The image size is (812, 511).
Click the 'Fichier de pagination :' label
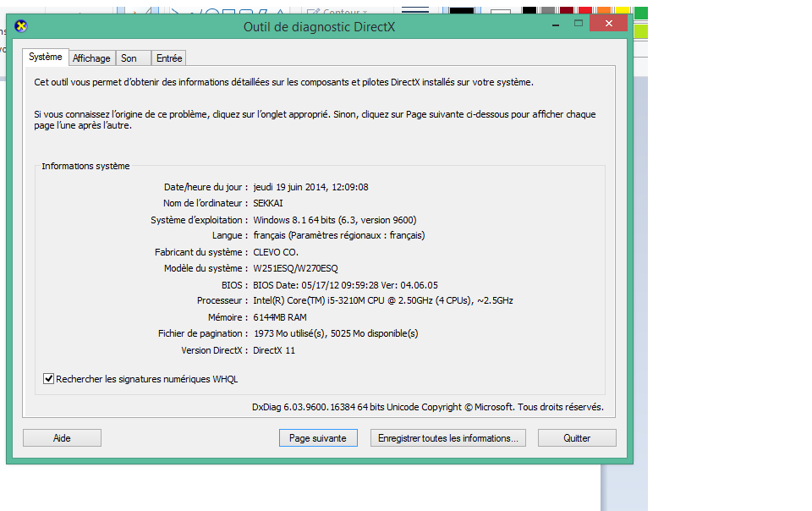tap(203, 333)
